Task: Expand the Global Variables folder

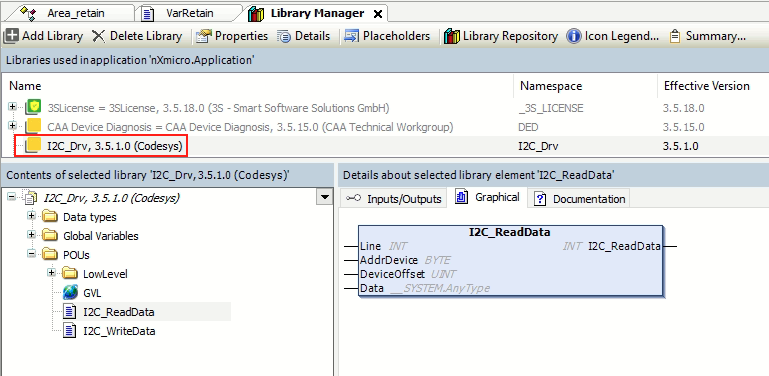Action: (31, 235)
